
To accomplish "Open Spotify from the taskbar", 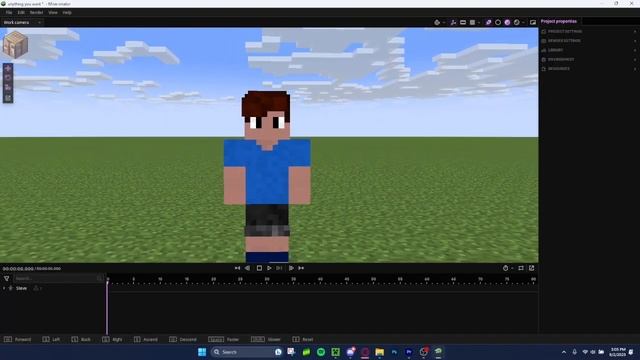I will [x=321, y=352].
